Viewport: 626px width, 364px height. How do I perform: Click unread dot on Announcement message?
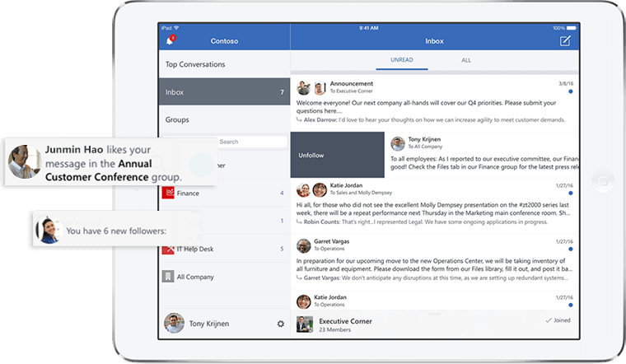tap(571, 91)
